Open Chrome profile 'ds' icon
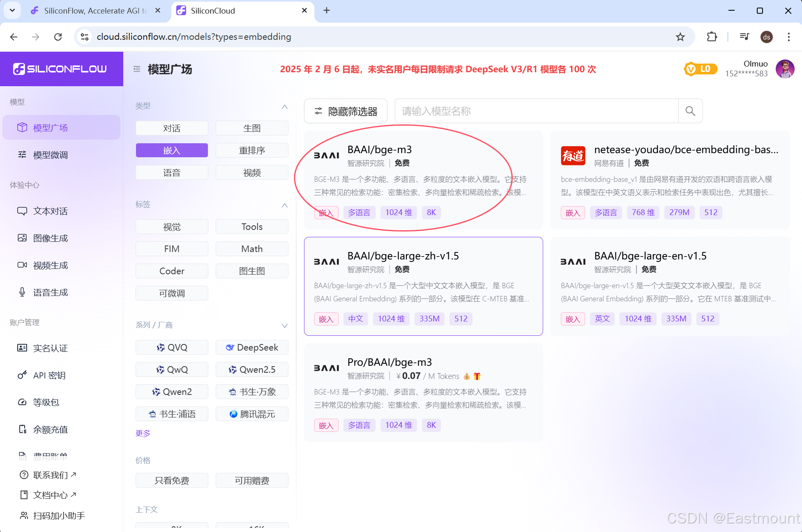Screen dimensions: 802x532 (767, 37)
